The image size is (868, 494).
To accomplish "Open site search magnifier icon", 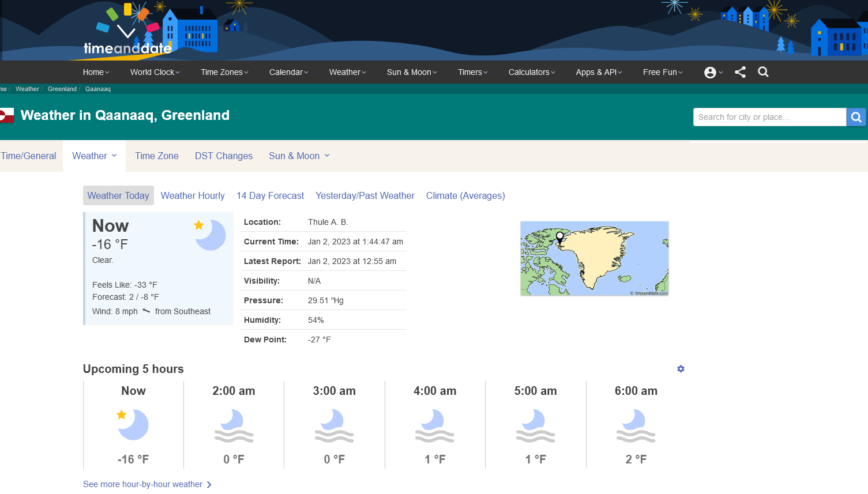I will point(763,72).
